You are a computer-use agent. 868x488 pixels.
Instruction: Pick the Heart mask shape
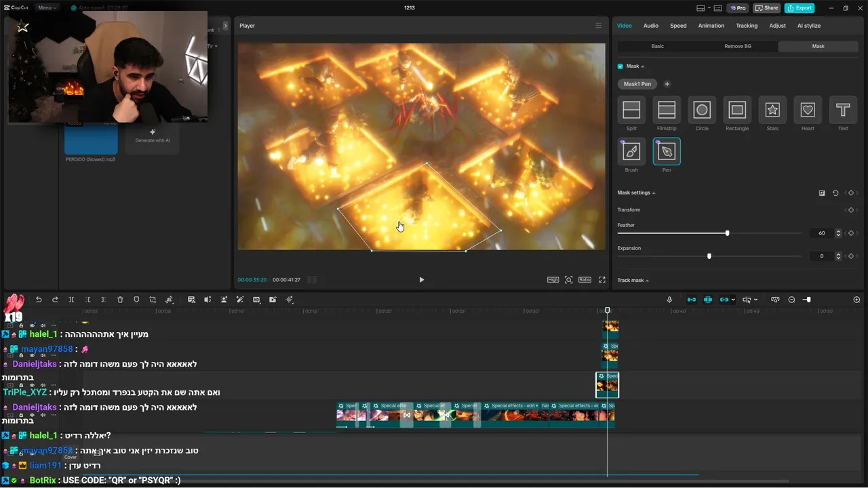[808, 110]
